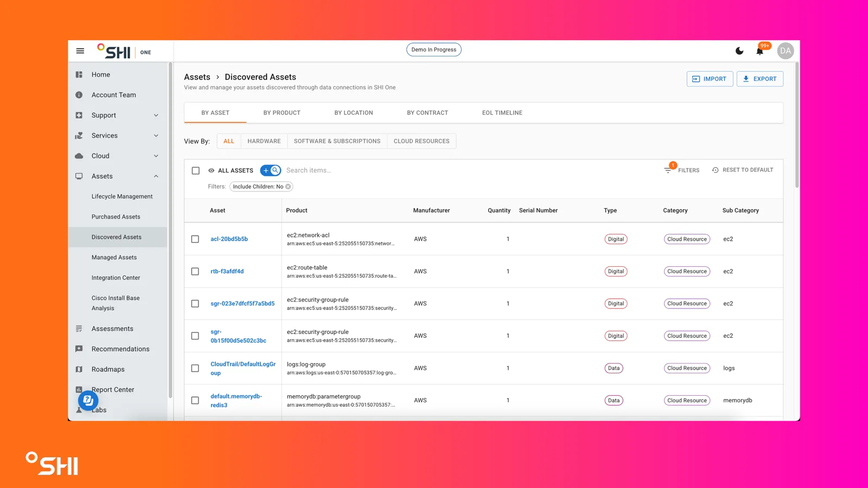868x488 pixels.
Task: Check the sgr-0b15f00d5e502c3bc row checkbox
Action: [x=195, y=336]
